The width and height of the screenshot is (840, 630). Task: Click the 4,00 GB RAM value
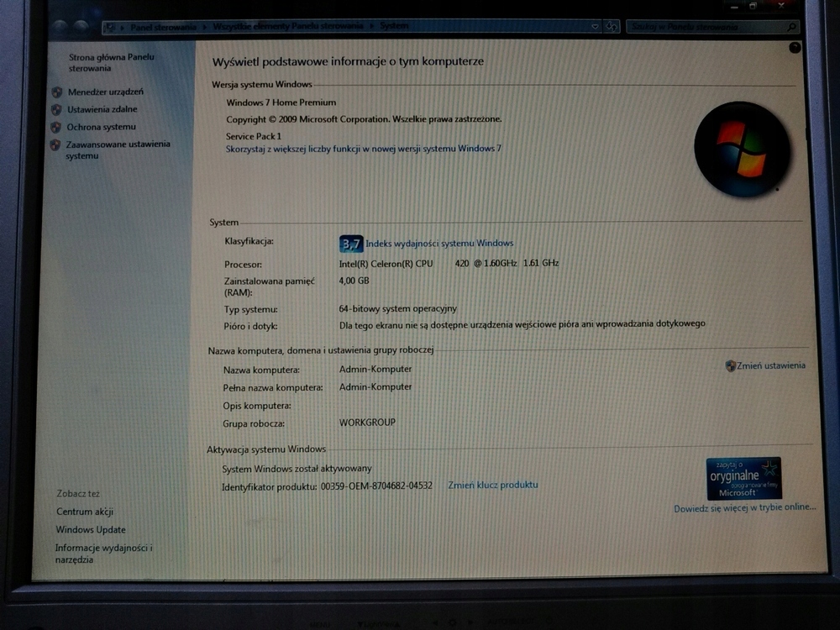354,281
